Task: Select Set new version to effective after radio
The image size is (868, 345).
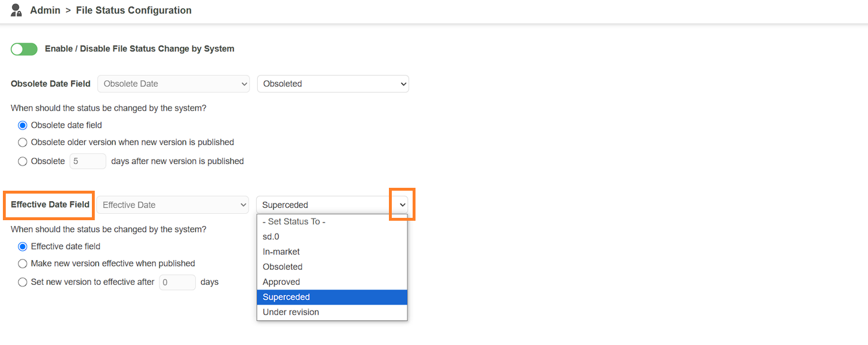Action: 23,283
